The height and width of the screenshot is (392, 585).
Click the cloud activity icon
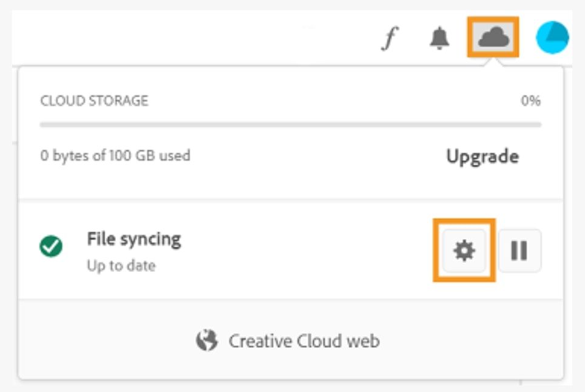[x=493, y=38]
